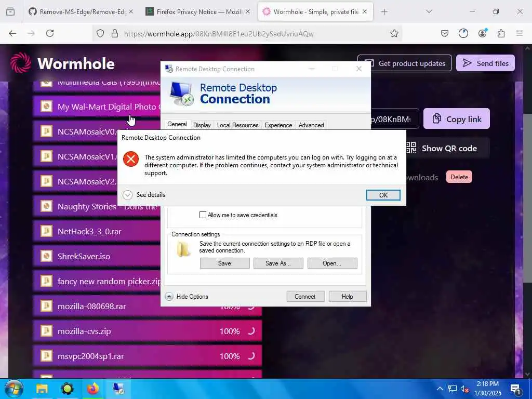Viewport: 532px width, 399px height.
Task: Click the mozilla-cvs.zip 100% progress spinner
Action: (x=251, y=331)
